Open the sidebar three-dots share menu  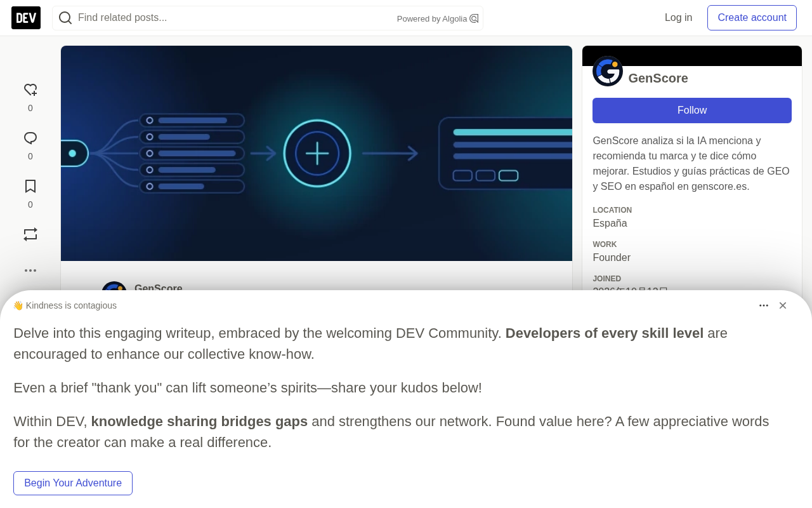coord(30,271)
